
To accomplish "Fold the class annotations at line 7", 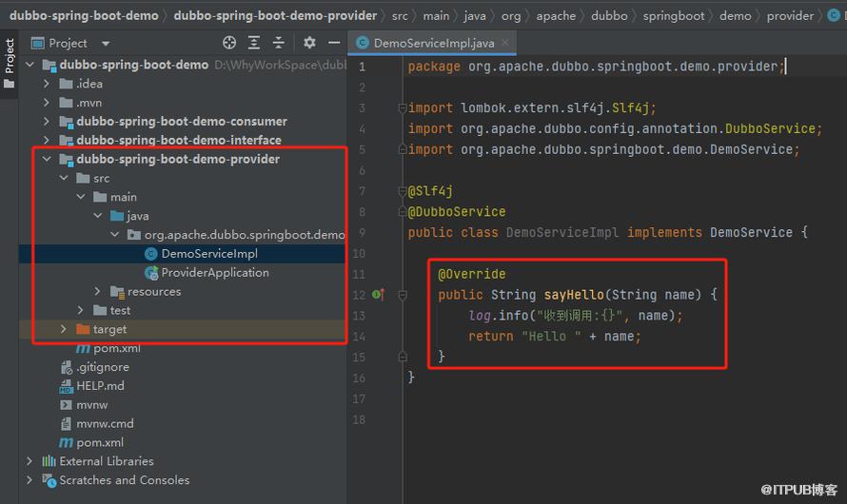I will pyautogui.click(x=403, y=191).
